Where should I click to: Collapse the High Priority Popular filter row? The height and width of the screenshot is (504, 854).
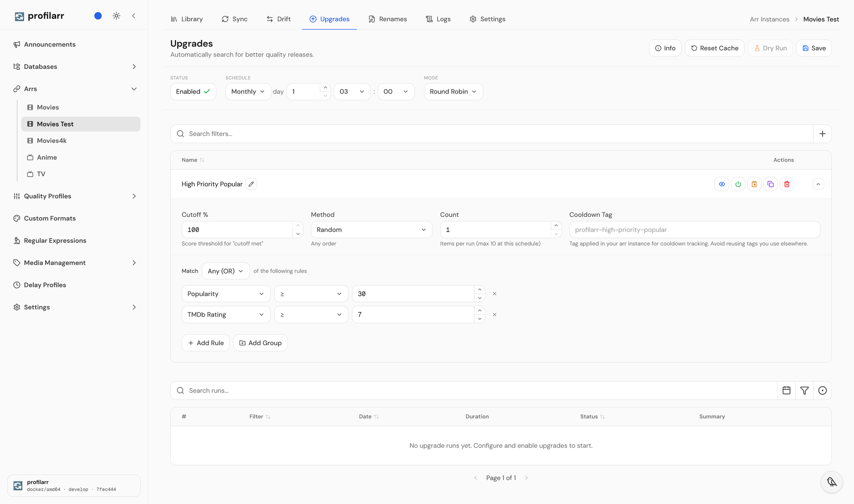[818, 184]
